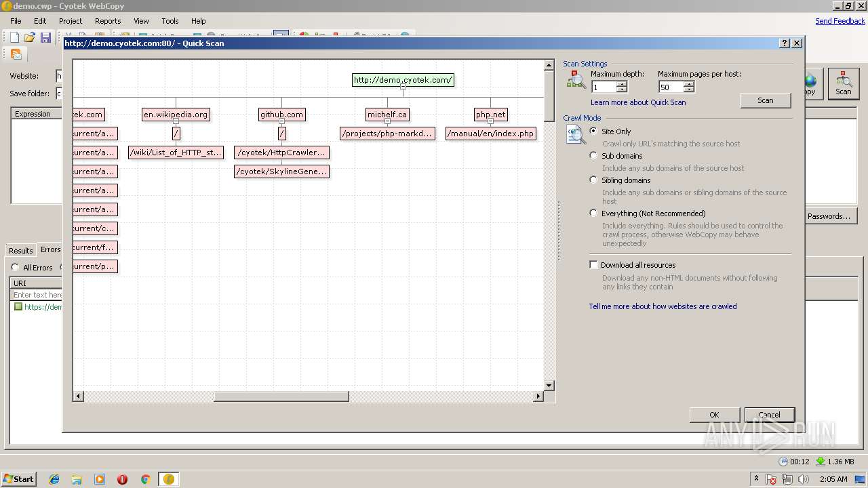
Task: Select All Errors radio in background window
Action: click(x=16, y=268)
